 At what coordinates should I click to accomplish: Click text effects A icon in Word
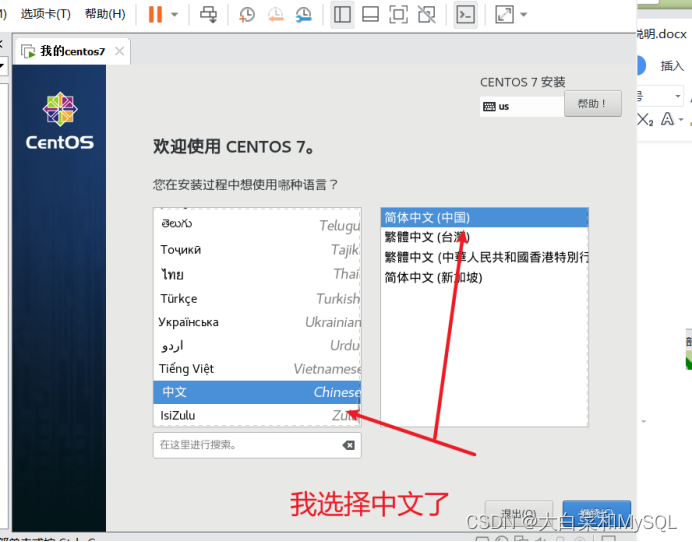667,119
